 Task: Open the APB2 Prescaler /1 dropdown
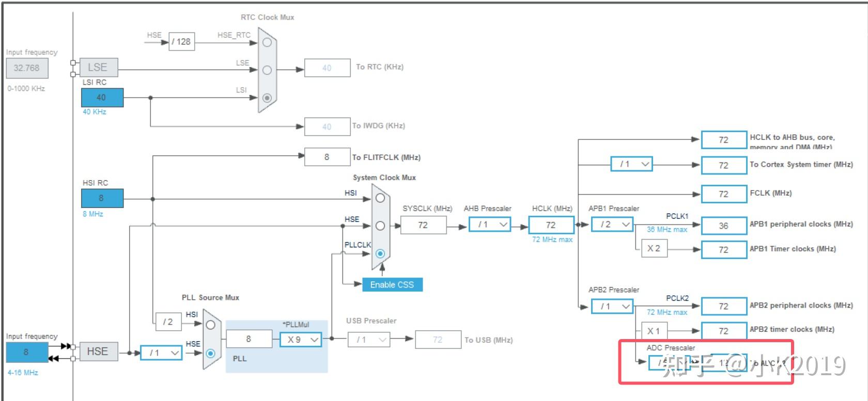point(612,307)
